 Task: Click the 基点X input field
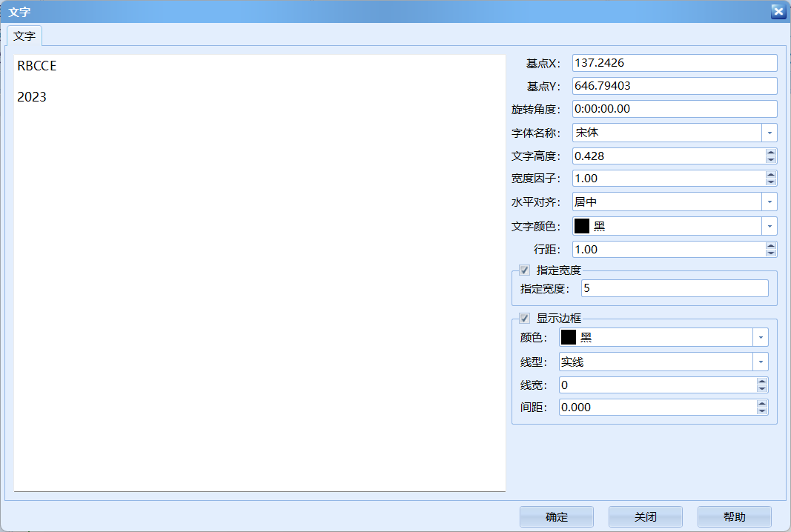[x=674, y=63]
